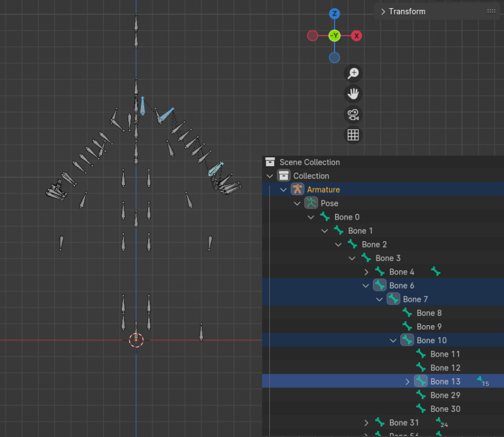Click the orthographic grid toggle icon
504x437 pixels.
(353, 135)
